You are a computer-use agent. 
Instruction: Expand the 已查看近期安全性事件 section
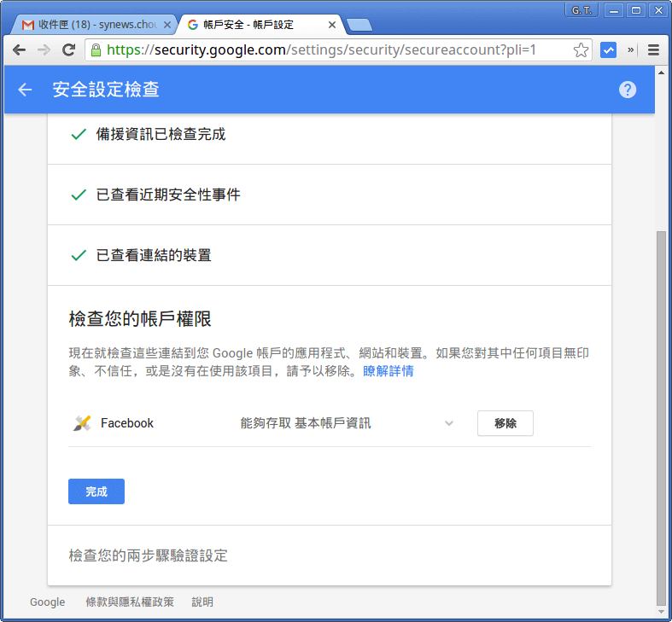pyautogui.click(x=329, y=195)
